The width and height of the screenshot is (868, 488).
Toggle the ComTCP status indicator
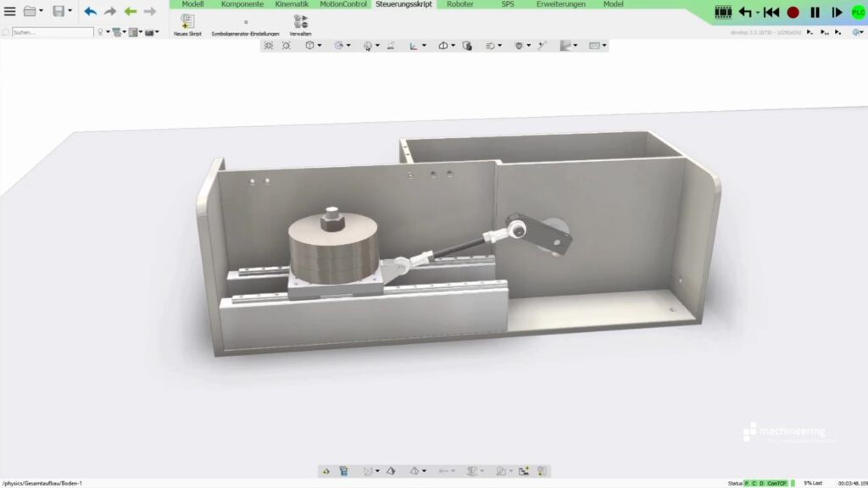776,483
